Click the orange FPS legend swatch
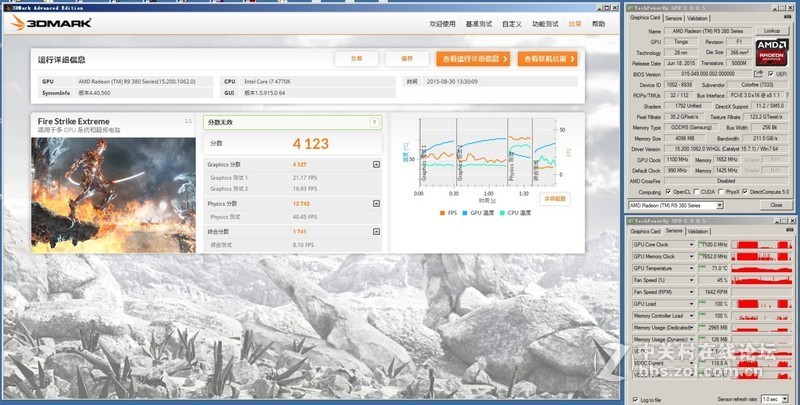The height and width of the screenshot is (405, 800). pyautogui.click(x=442, y=213)
